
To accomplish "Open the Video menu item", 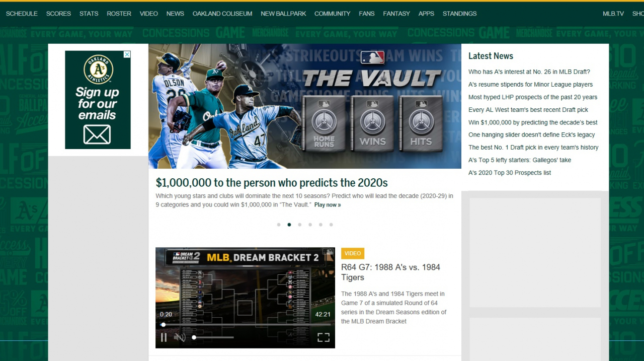I will (x=149, y=14).
